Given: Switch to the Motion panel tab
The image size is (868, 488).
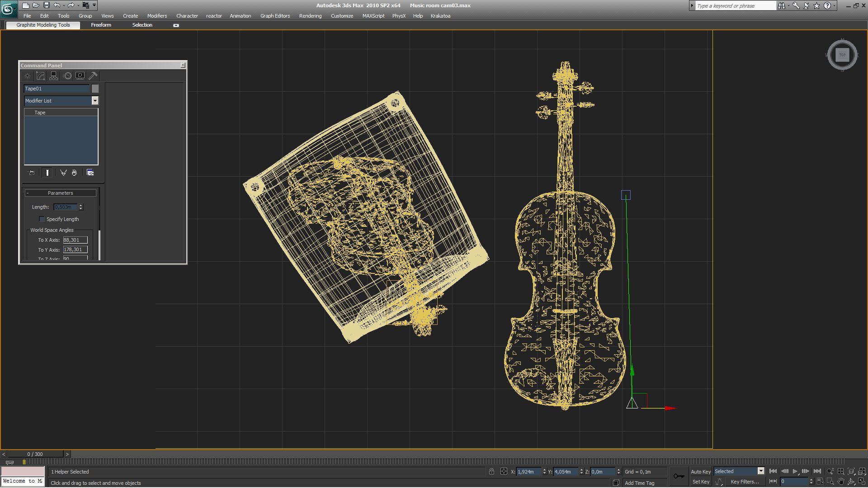Looking at the screenshot, I should coord(67,76).
